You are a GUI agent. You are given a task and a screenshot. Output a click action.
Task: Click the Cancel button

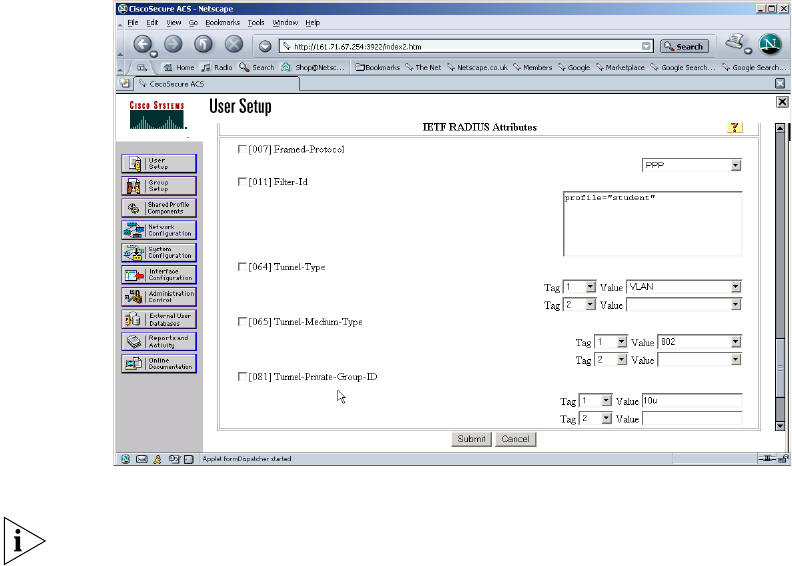coord(515,439)
